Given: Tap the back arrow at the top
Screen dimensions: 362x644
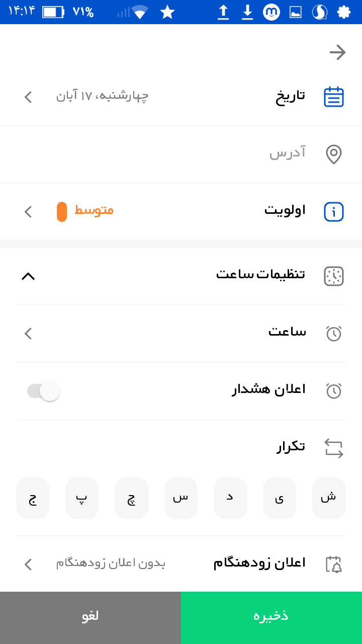Looking at the screenshot, I should point(337,52).
